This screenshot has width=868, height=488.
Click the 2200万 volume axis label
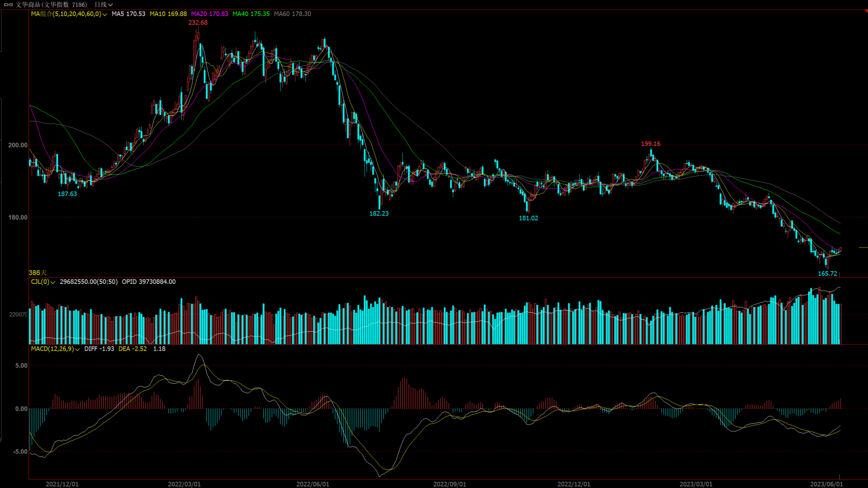pos(18,315)
